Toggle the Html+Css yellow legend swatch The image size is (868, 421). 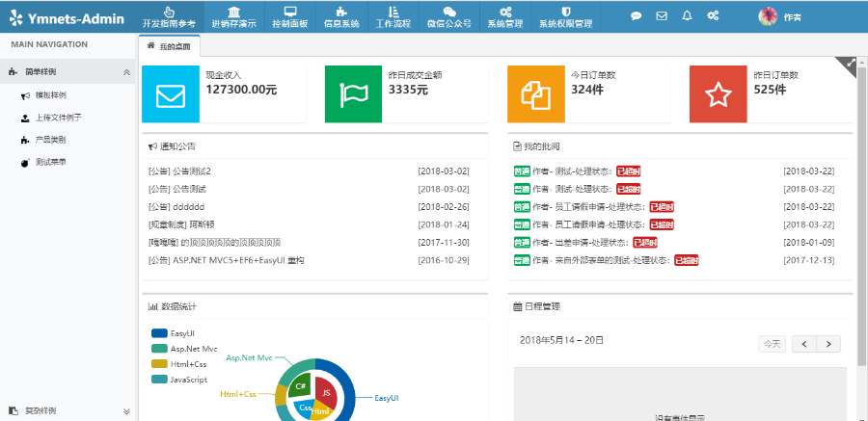pyautogui.click(x=159, y=364)
